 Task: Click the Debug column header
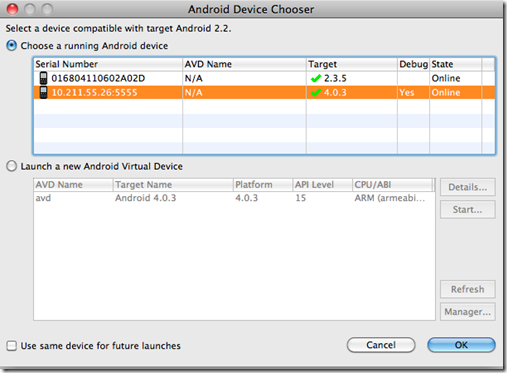413,64
